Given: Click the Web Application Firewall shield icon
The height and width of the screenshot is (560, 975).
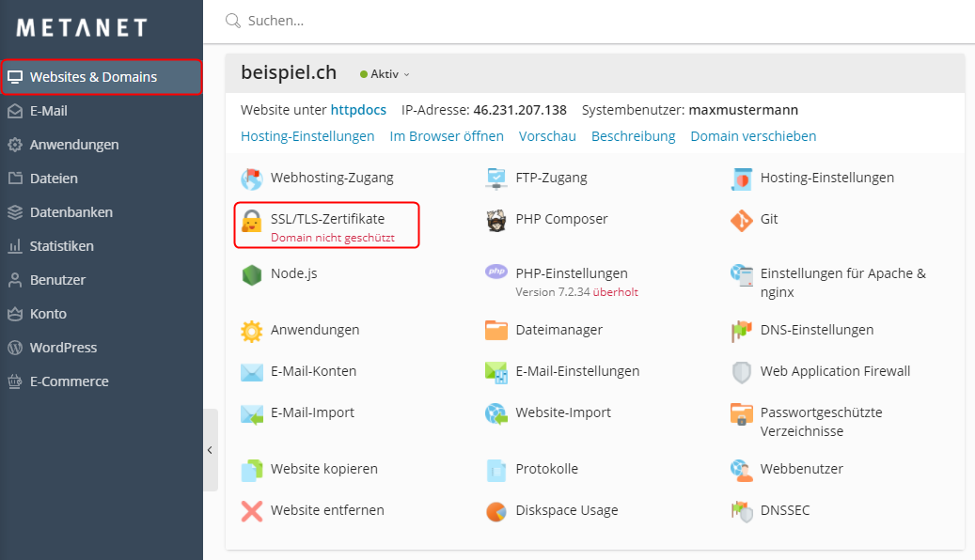Looking at the screenshot, I should pos(742,371).
